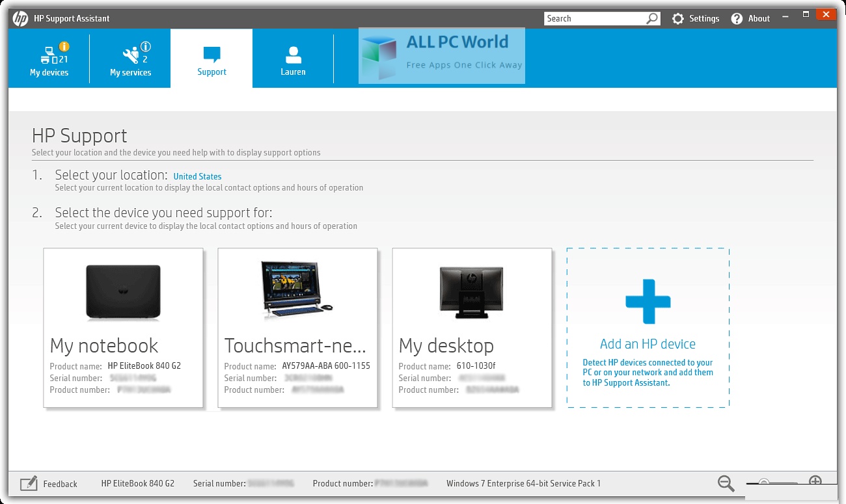Click the Feedback pencil icon
This screenshot has height=504, width=846.
29,484
